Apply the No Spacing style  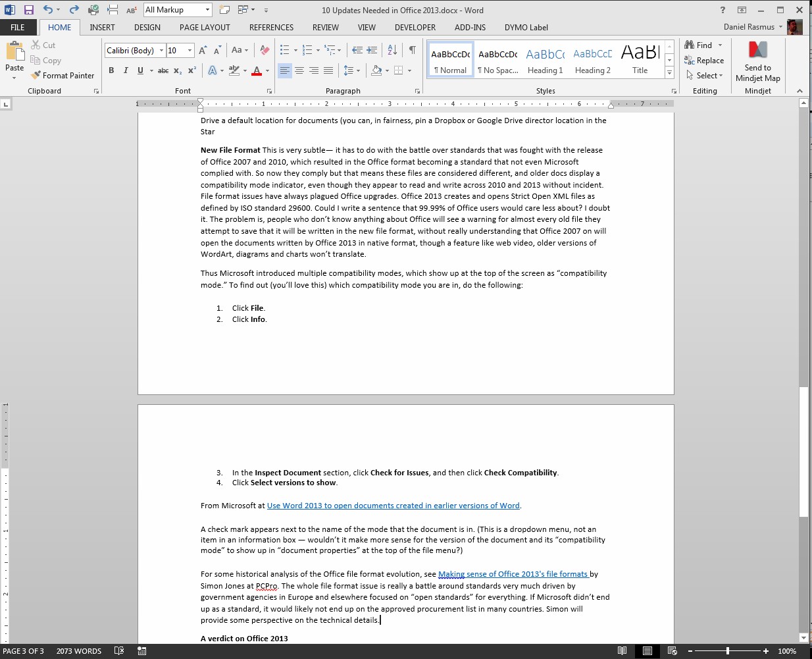[x=498, y=60]
